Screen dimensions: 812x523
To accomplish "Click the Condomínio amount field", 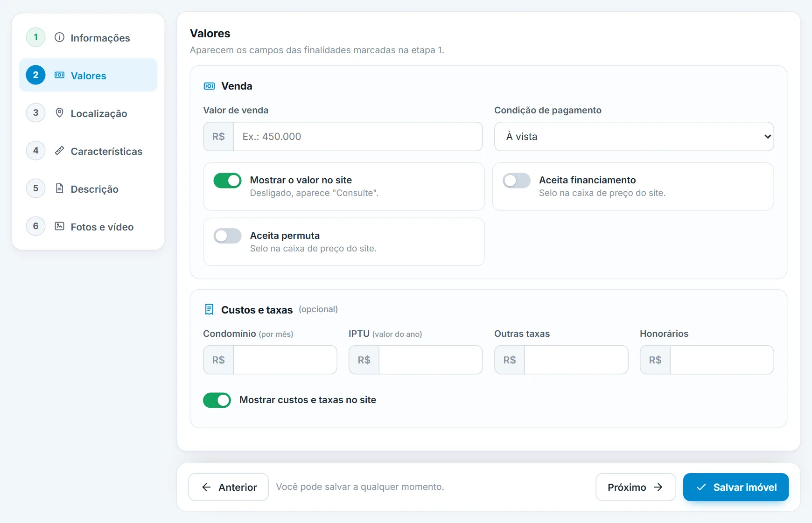I will coord(285,360).
